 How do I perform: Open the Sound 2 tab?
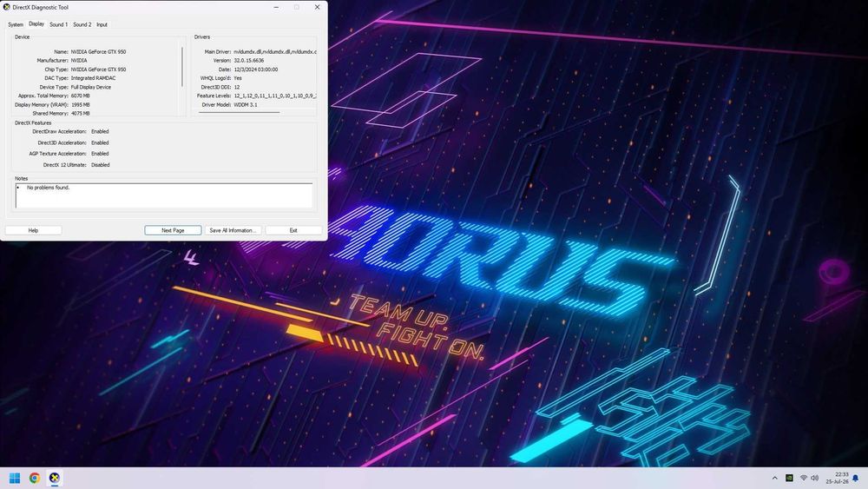click(x=82, y=24)
